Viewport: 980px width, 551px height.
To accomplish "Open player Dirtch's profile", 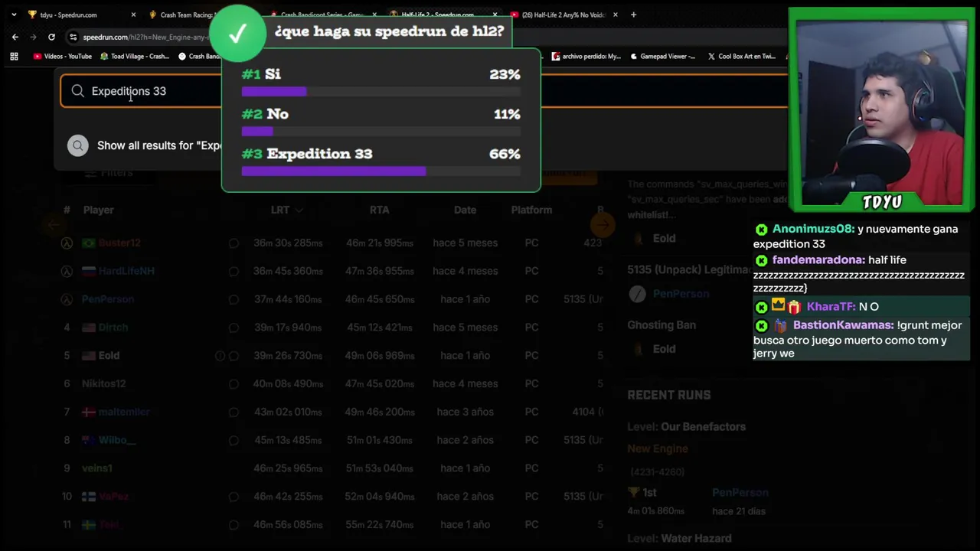I will [113, 328].
